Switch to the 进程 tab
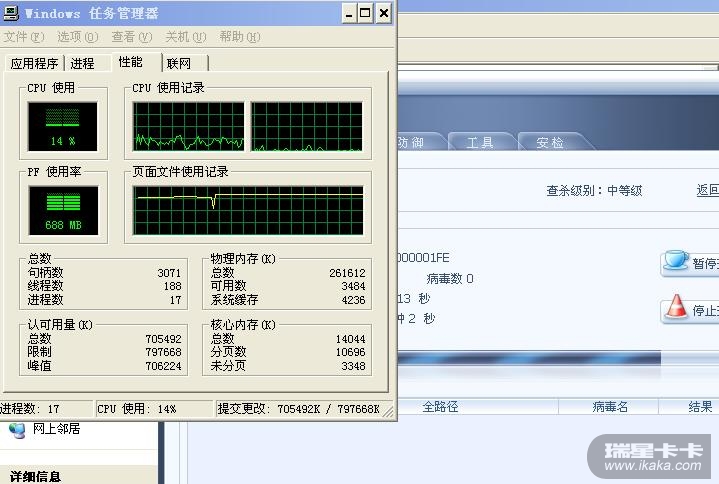The height and width of the screenshot is (484, 719). pyautogui.click(x=87, y=63)
